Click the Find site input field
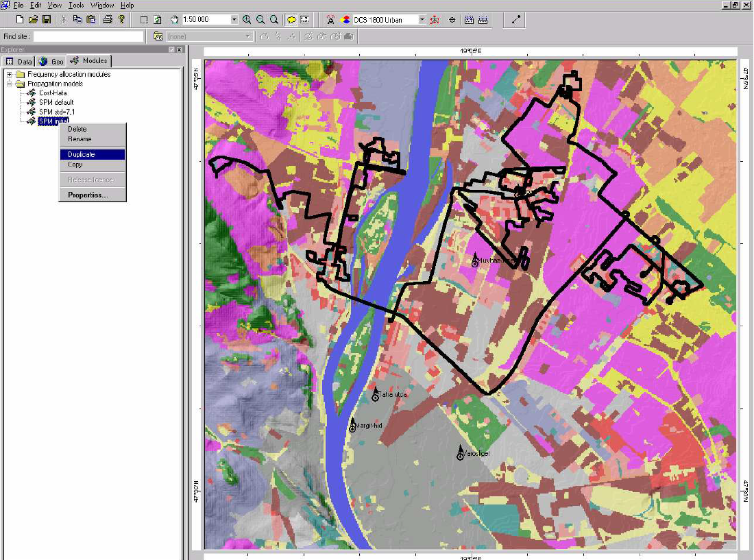The height and width of the screenshot is (560, 754). [88, 36]
